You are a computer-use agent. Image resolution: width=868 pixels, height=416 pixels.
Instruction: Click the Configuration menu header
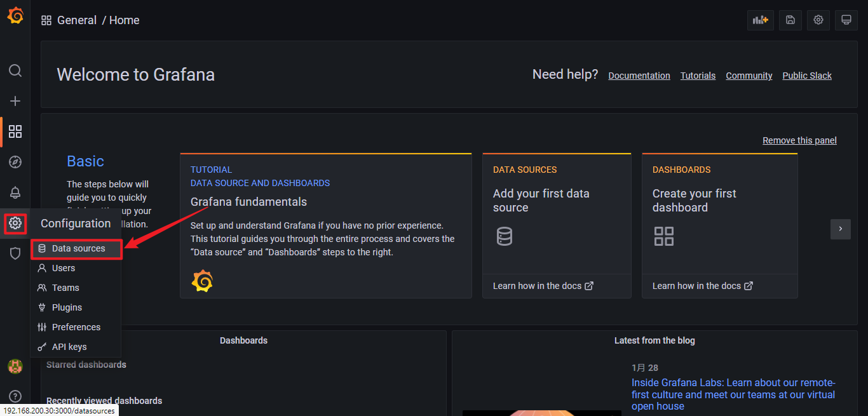click(76, 224)
